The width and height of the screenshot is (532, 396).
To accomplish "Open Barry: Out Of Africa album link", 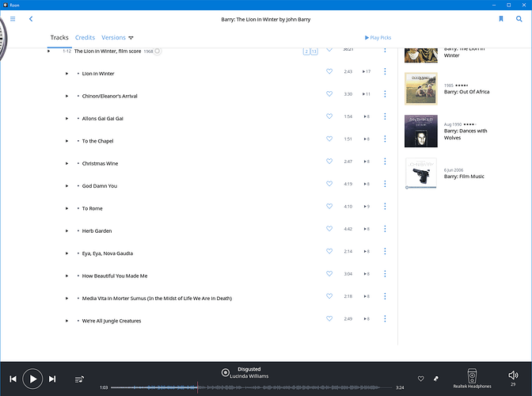I will tap(466, 92).
